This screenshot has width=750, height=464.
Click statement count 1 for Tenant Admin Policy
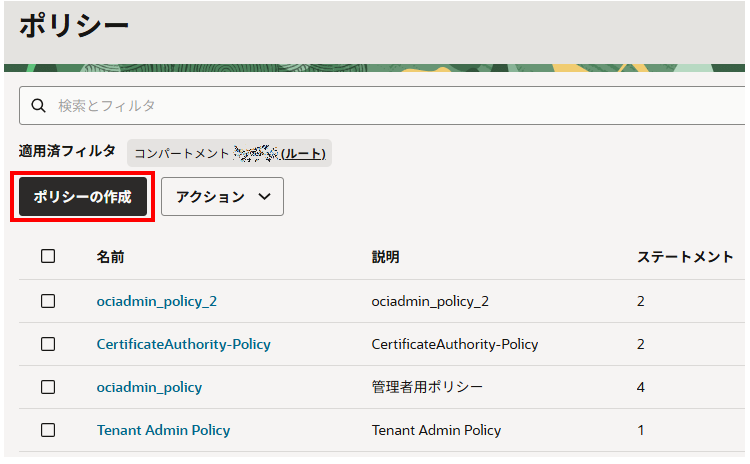pyautogui.click(x=641, y=430)
